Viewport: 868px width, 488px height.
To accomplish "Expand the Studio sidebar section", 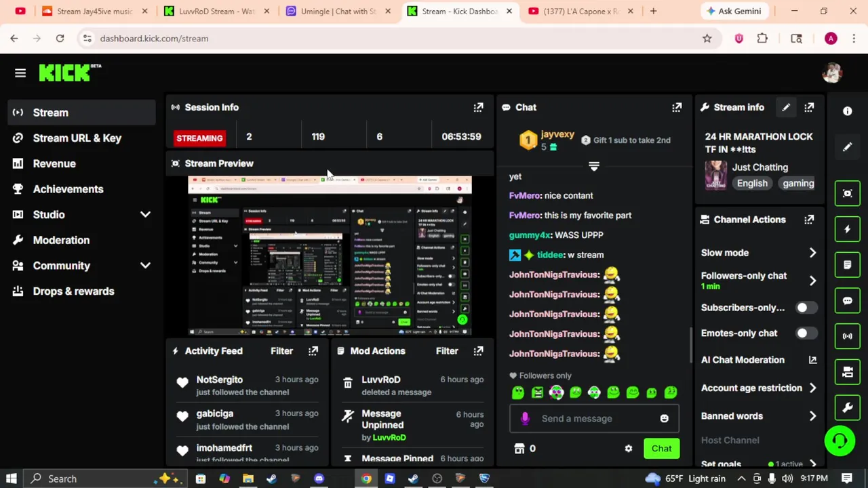I will pos(145,215).
